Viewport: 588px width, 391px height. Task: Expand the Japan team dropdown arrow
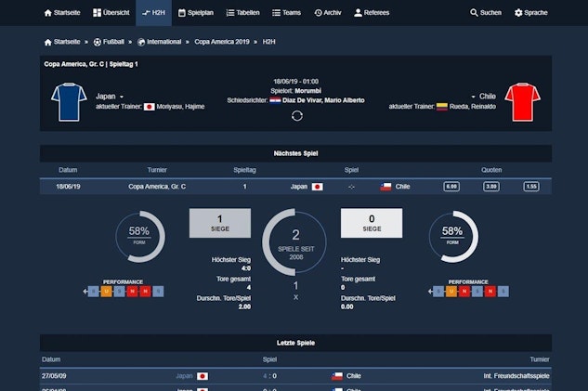(122, 97)
